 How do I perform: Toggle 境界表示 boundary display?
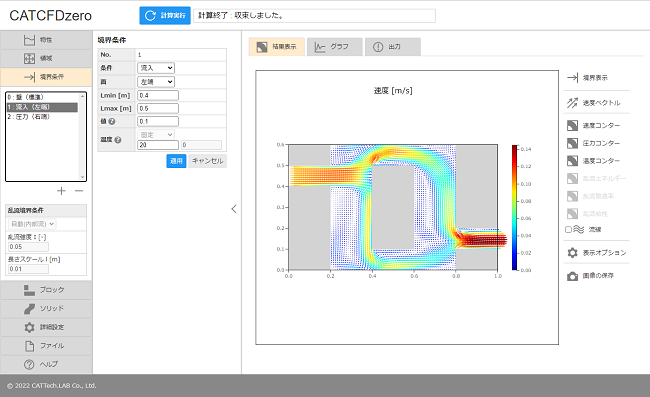(x=588, y=78)
